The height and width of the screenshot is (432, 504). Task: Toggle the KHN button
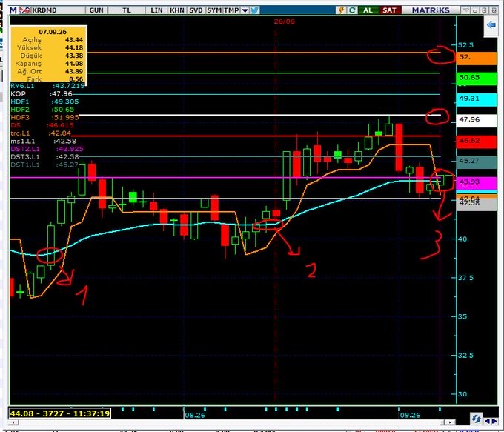point(177,10)
